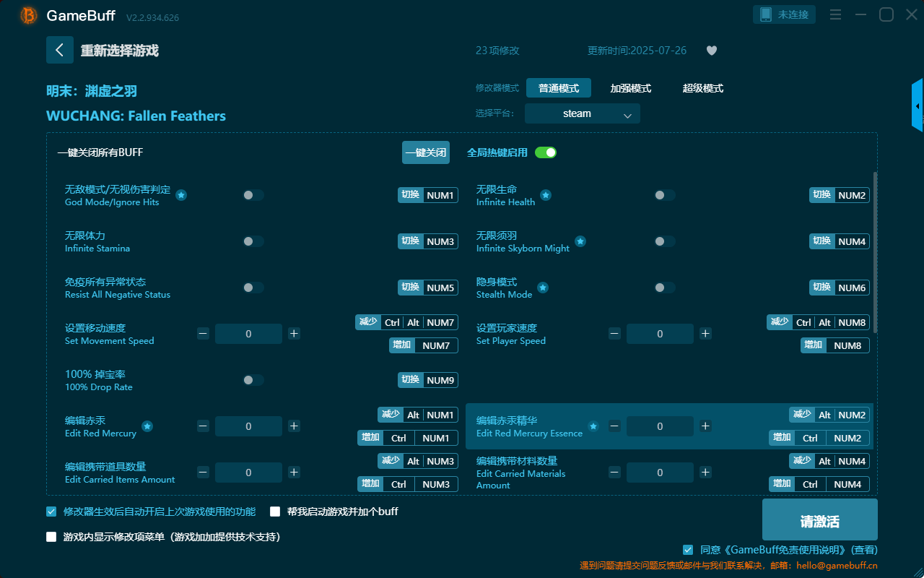Enable Infinite Health switch
Viewport: 924px width, 578px height.
[665, 195]
